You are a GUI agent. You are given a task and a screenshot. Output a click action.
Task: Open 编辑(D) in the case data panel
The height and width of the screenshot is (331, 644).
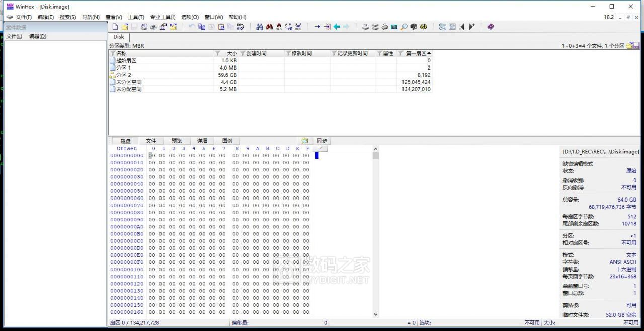[38, 36]
